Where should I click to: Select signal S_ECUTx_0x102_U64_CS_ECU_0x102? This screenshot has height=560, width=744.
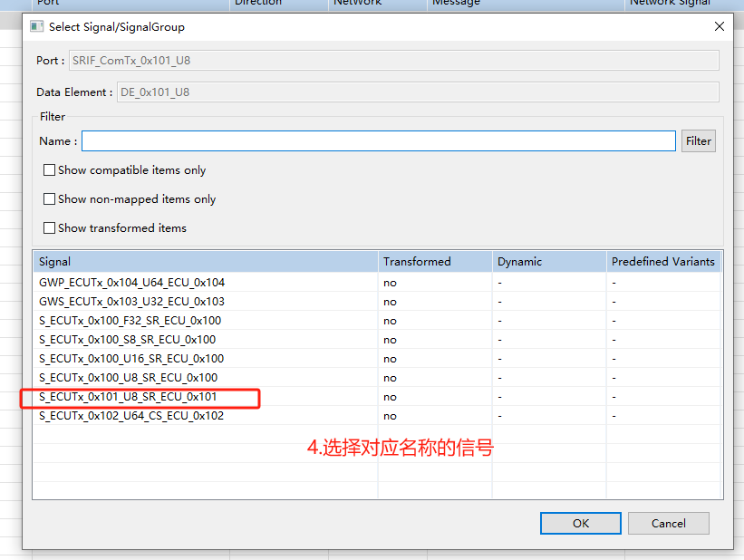(x=131, y=417)
